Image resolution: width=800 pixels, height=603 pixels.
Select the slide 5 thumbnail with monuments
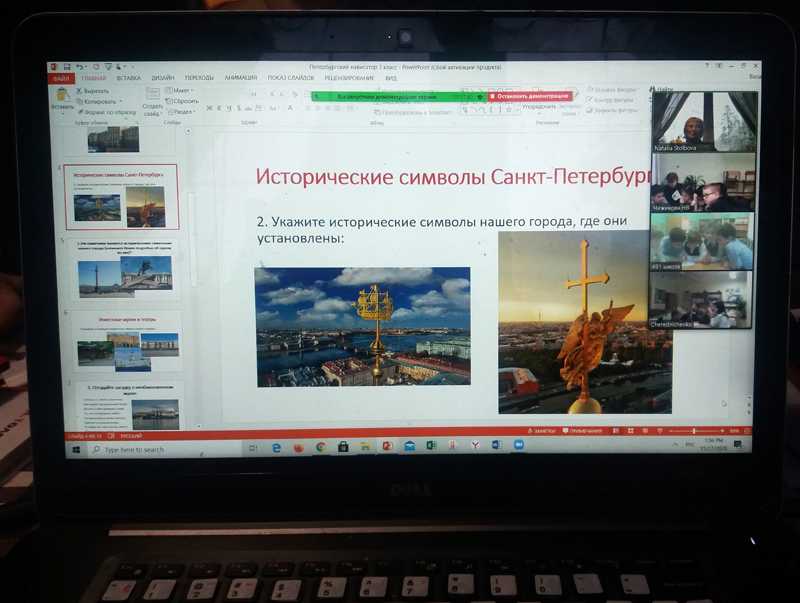point(125,269)
